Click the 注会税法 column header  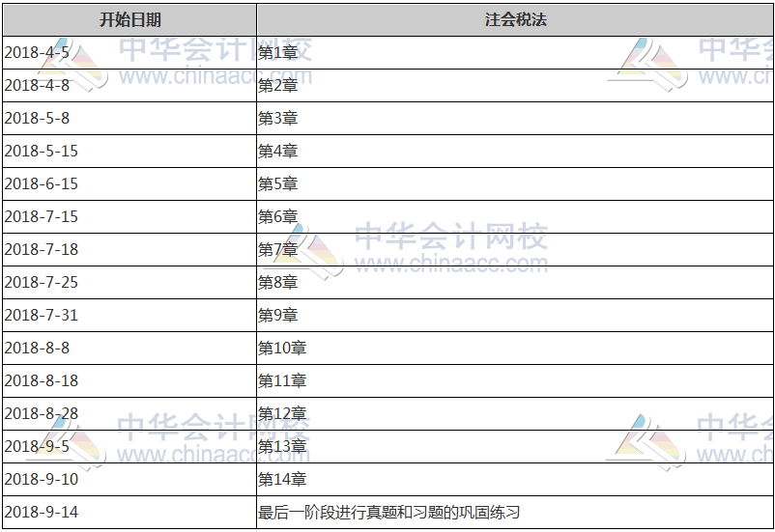[515, 19]
